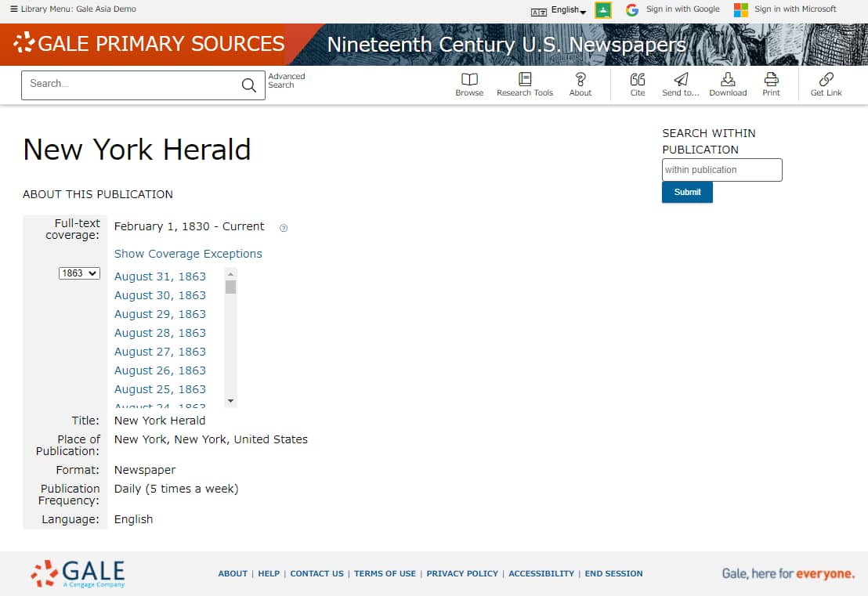Open the HELP footer link
Image resolution: width=868 pixels, height=596 pixels.
[269, 573]
